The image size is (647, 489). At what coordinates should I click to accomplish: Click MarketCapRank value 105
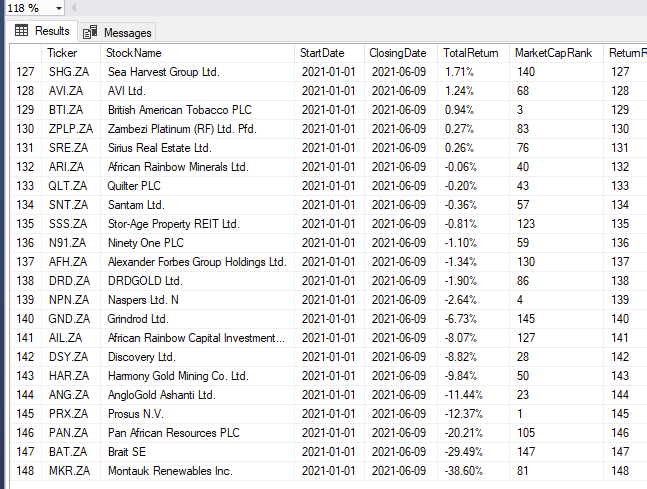tap(556, 433)
